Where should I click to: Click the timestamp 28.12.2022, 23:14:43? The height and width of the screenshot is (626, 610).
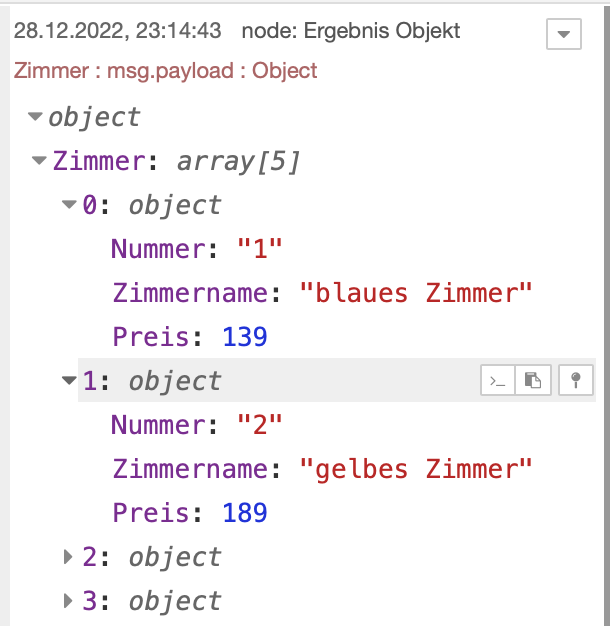tap(118, 31)
